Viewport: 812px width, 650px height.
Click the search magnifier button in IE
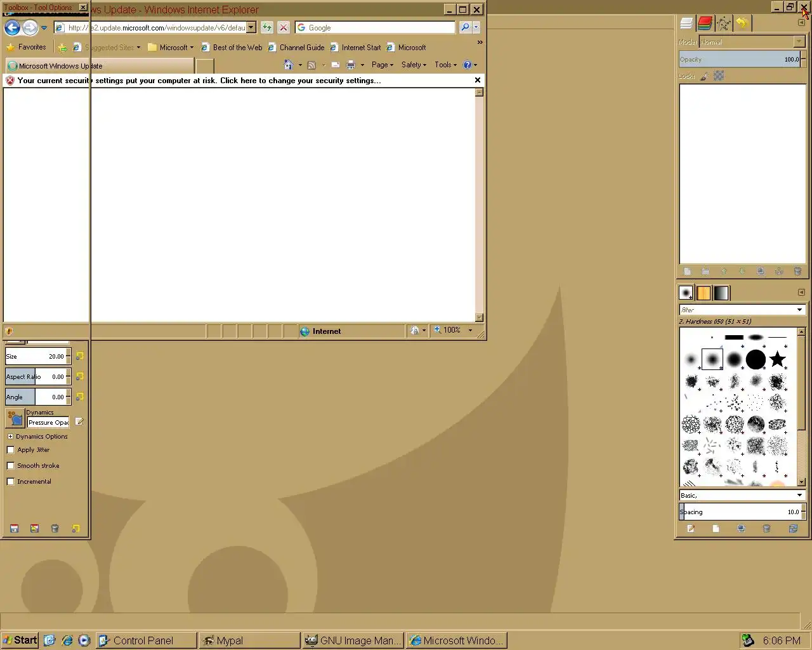tap(465, 27)
